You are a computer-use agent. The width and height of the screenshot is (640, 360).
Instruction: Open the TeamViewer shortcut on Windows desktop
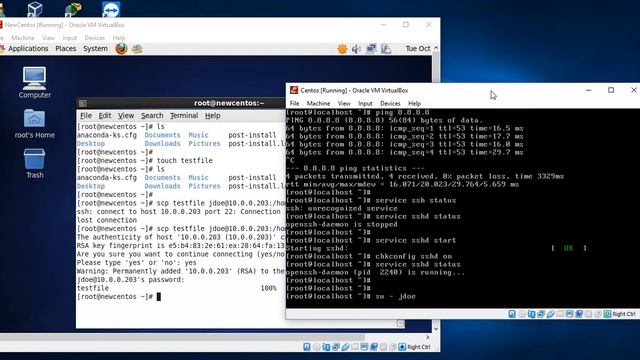click(x=111, y=9)
